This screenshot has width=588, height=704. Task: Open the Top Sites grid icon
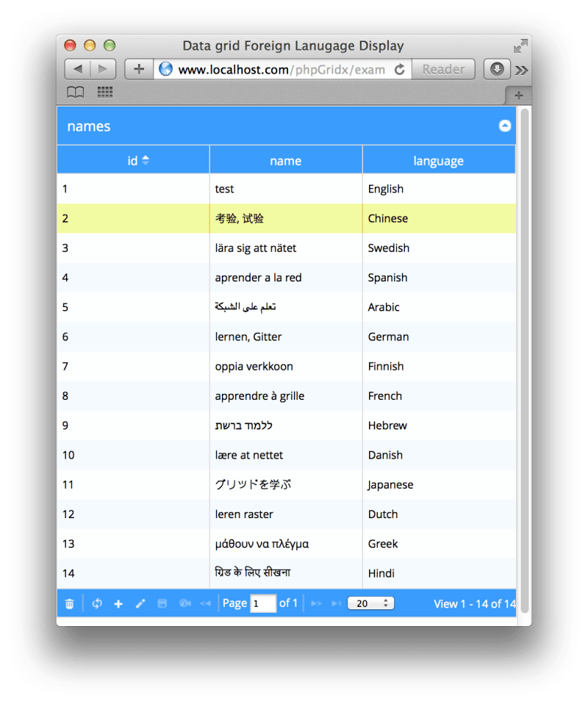pyautogui.click(x=104, y=91)
